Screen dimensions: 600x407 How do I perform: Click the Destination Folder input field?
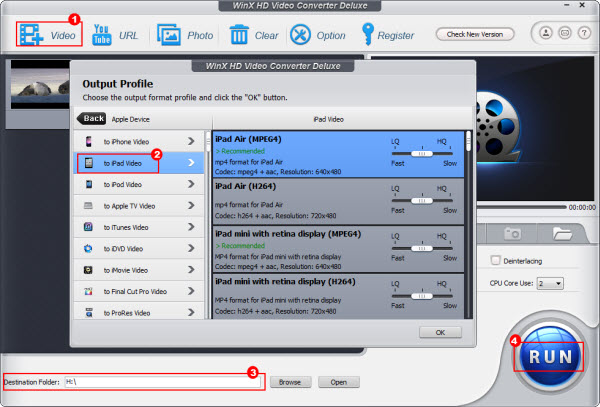[x=160, y=382]
